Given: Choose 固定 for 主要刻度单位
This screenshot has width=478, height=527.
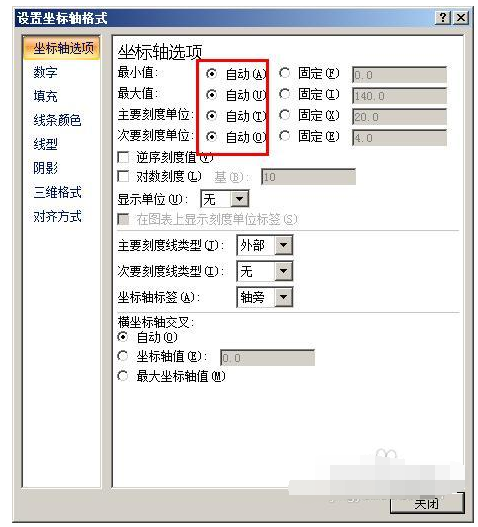Looking at the screenshot, I should [x=284, y=115].
